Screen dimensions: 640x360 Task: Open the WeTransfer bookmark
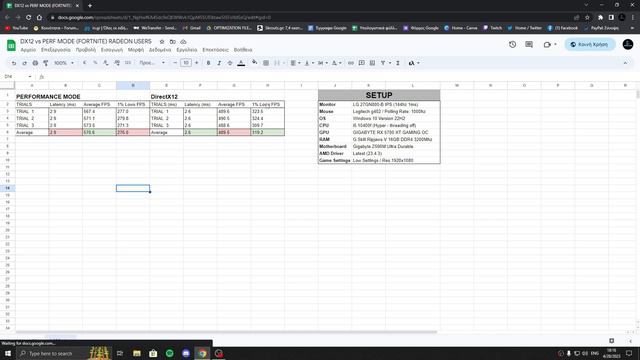tap(155, 28)
